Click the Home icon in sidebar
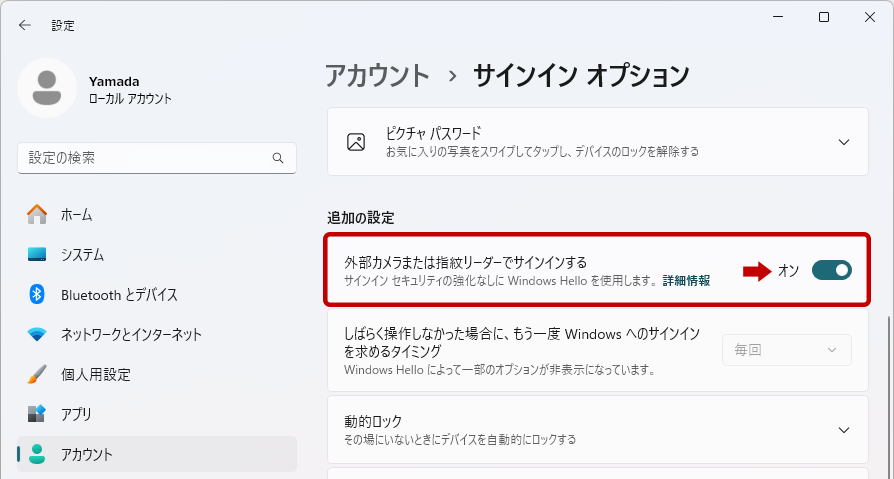 37,214
